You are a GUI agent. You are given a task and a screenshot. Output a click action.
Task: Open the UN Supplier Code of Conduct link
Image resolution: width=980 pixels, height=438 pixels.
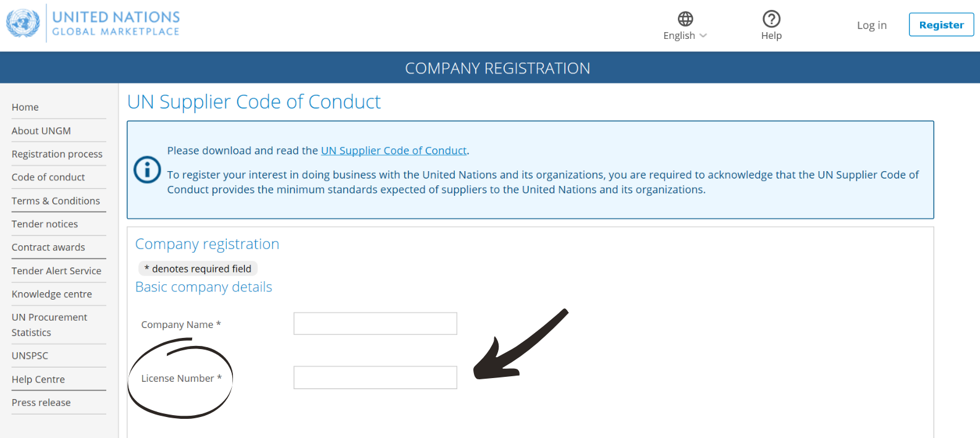coord(394,150)
